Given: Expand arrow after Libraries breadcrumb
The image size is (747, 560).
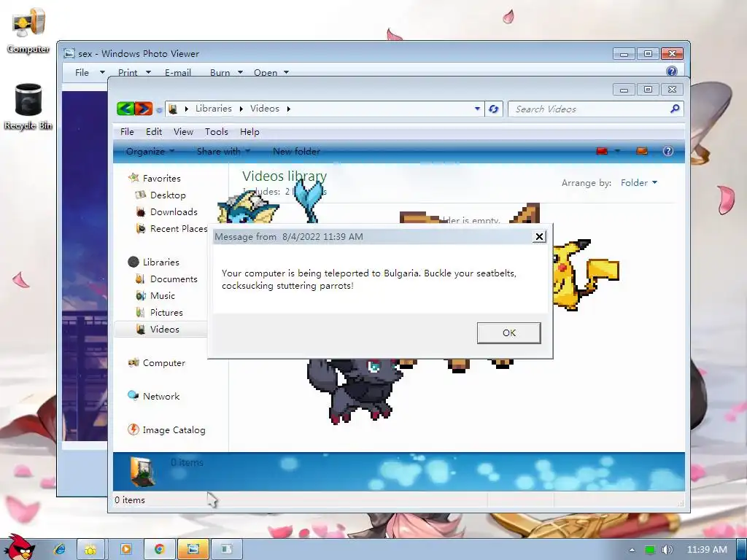Looking at the screenshot, I should 241,109.
